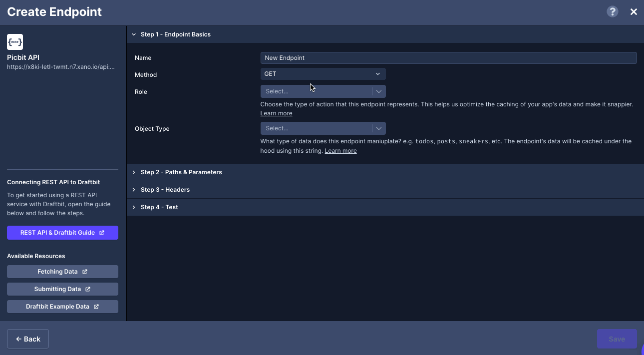The width and height of the screenshot is (644, 355).
Task: Open the Method GET dropdown
Action: [322, 74]
